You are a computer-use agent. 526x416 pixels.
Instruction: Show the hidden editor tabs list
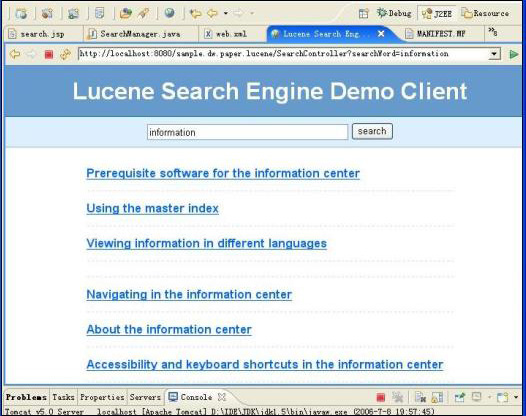[493, 32]
